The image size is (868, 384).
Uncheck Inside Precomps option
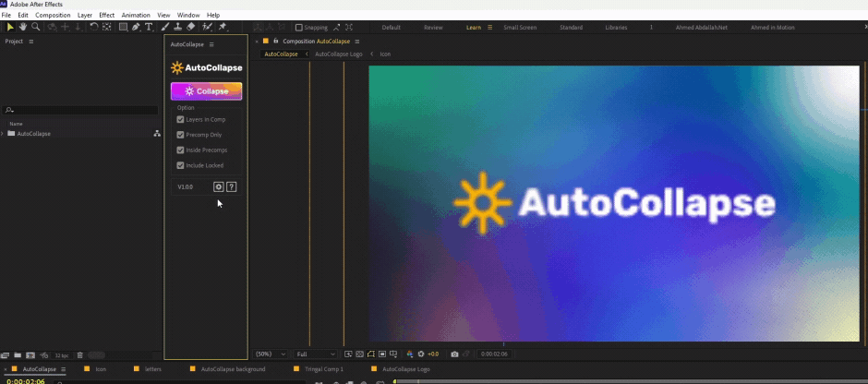click(180, 150)
